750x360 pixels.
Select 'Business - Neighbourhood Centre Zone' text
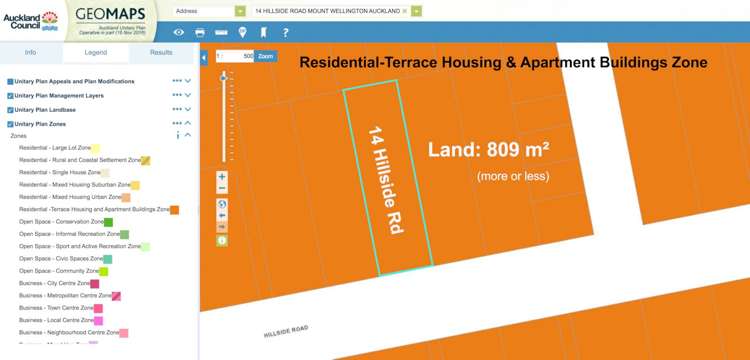pos(69,332)
